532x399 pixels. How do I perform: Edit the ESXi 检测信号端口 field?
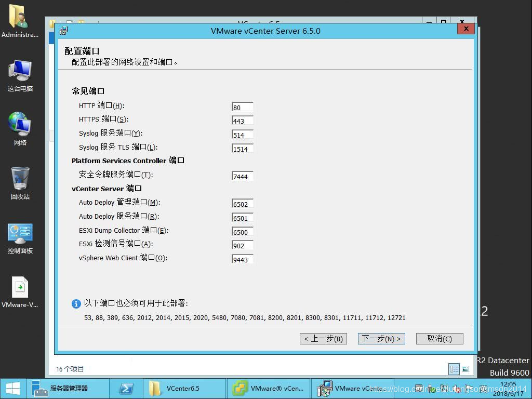[243, 245]
